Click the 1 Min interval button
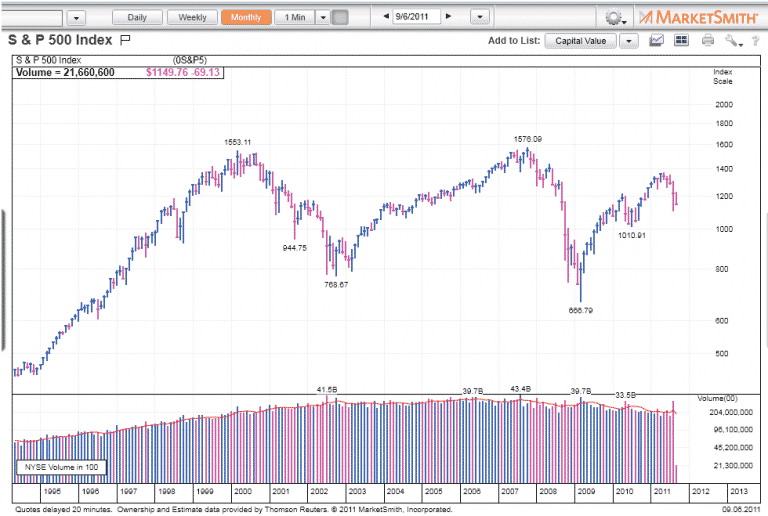Viewport: 768px width, 516px height. point(294,17)
